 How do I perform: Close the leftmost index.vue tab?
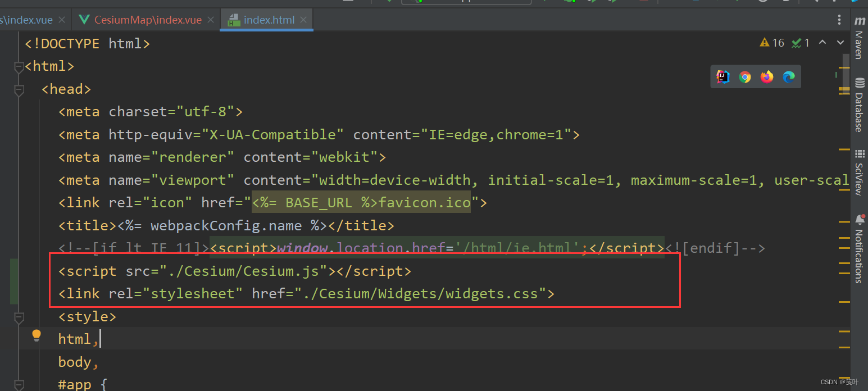(62, 20)
